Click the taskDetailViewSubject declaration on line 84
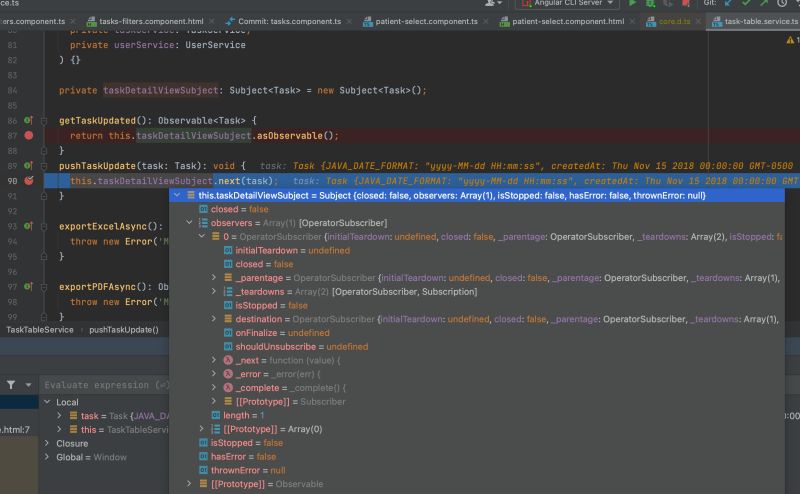 point(161,90)
